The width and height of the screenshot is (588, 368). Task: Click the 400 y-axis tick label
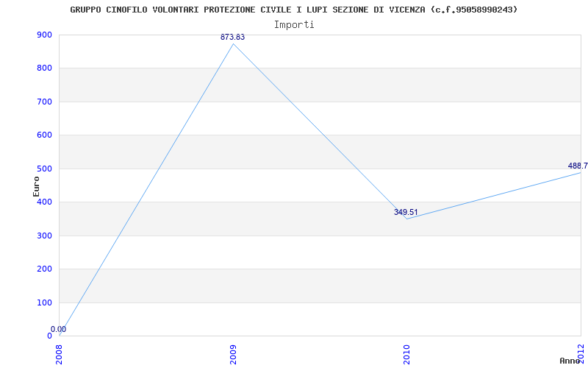pyautogui.click(x=44, y=202)
